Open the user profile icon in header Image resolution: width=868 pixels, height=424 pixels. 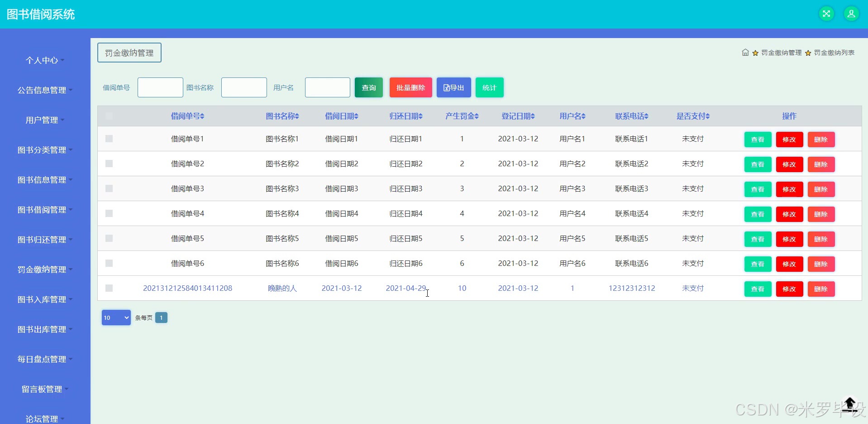click(x=851, y=14)
